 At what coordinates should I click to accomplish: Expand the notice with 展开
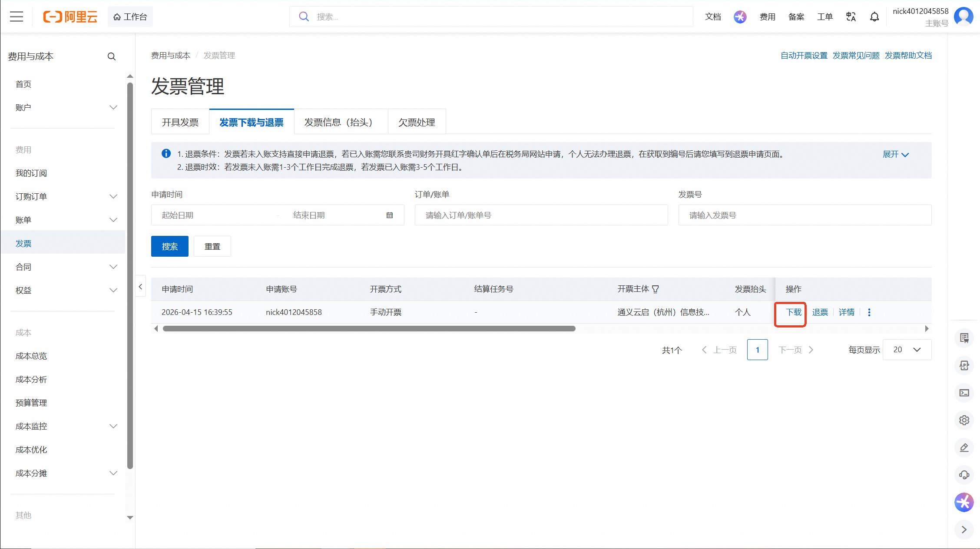click(896, 155)
